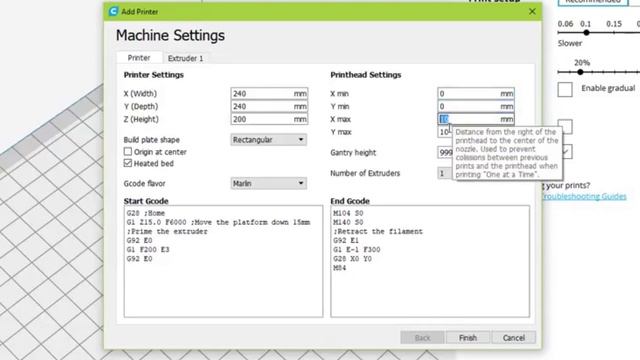Toggle the Enable gradual checkbox
Image resolution: width=640 pixels, height=360 pixels.
point(565,89)
